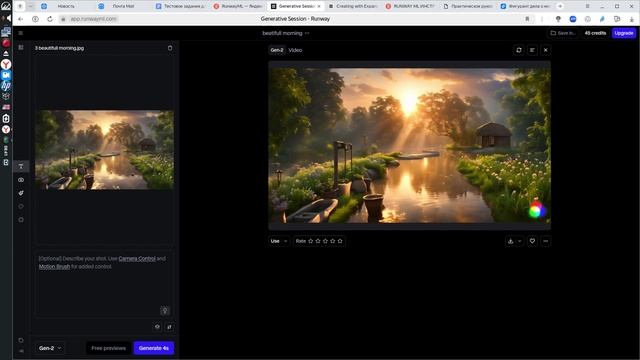This screenshot has height=360, width=640.
Task: Select the text prompt tool in sidebar
Action: (21, 166)
